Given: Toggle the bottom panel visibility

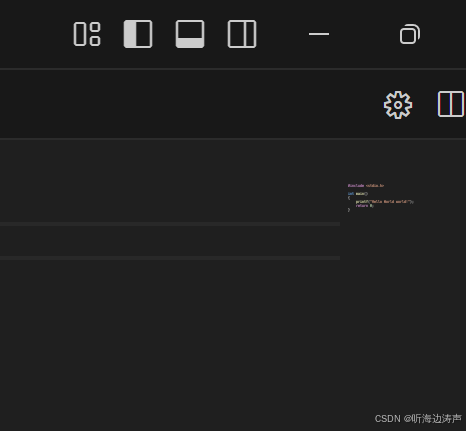Looking at the screenshot, I should click(x=190, y=34).
